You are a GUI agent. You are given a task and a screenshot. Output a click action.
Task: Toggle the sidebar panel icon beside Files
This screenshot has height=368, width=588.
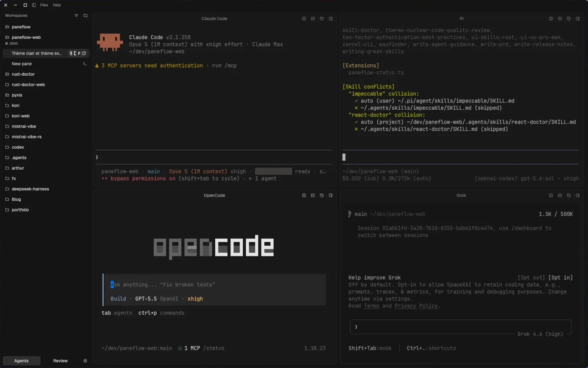(x=34, y=5)
